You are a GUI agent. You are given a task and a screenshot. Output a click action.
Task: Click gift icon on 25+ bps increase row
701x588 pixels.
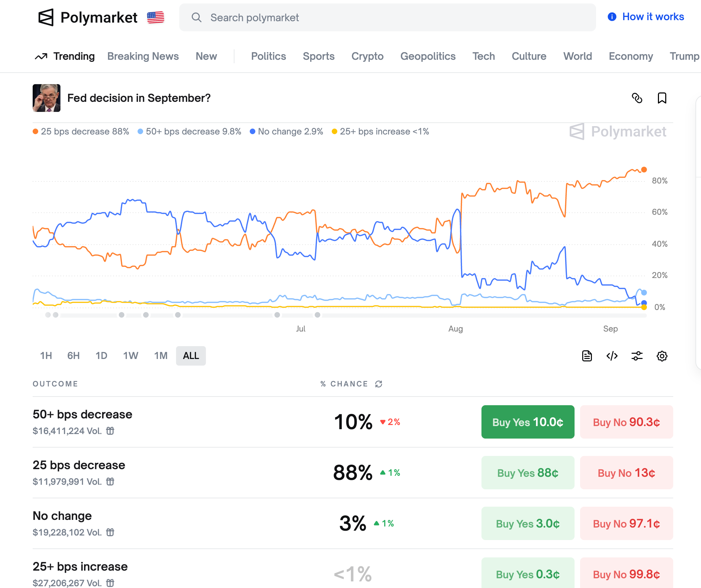tap(110, 583)
